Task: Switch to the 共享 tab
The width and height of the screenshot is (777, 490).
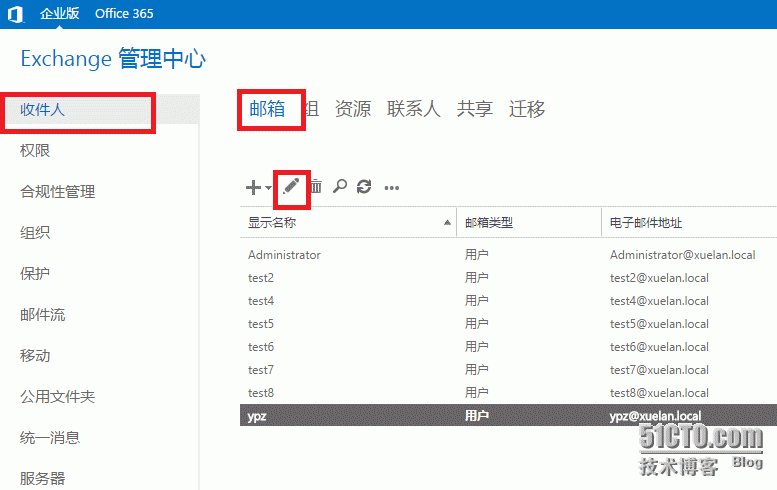Action: point(475,109)
